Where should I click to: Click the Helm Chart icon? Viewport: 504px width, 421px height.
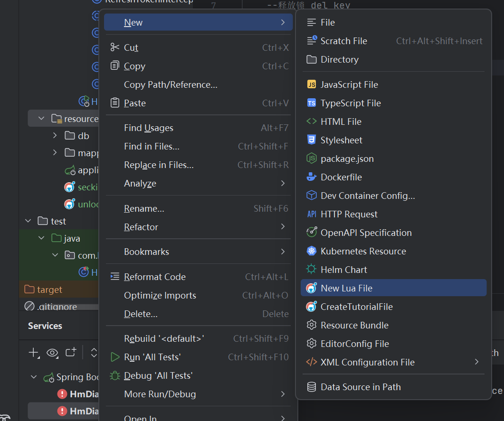(311, 269)
